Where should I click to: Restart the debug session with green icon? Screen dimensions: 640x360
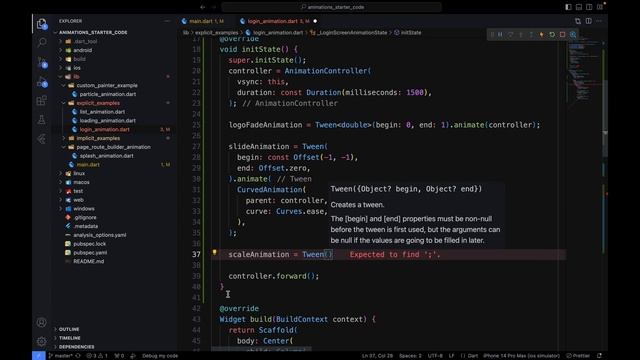coord(552,35)
